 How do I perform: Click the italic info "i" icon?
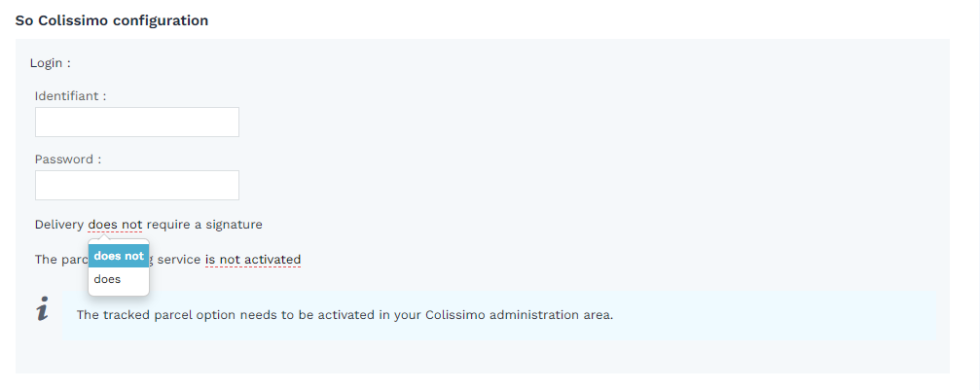(x=42, y=310)
